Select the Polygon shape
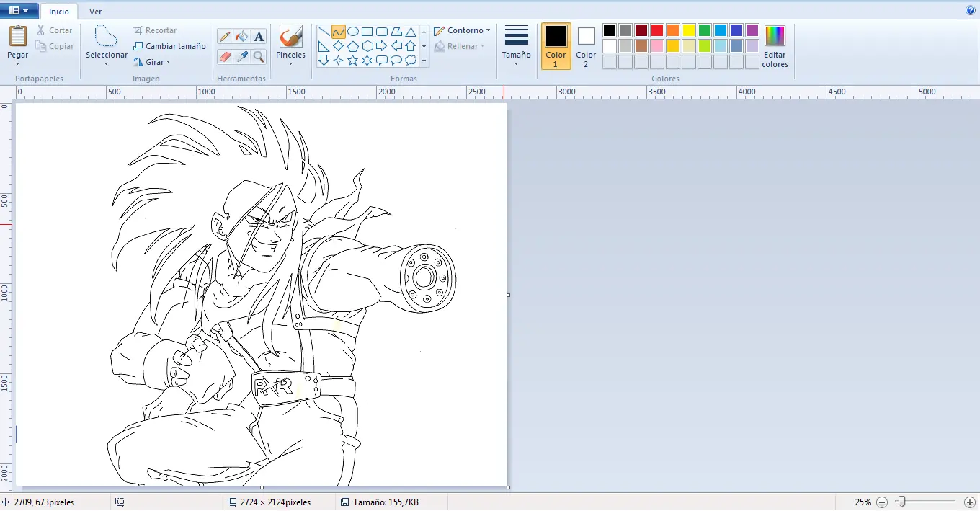This screenshot has height=511, width=980. tap(396, 32)
